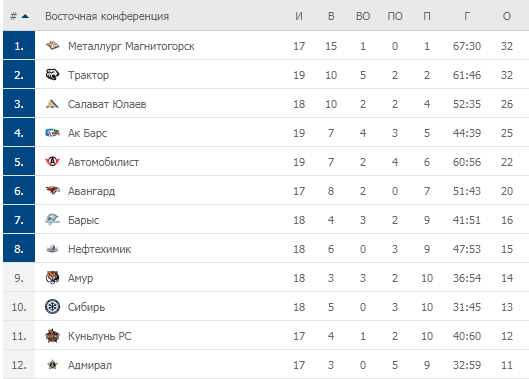Image resolution: width=529 pixels, height=379 pixels.
Task: Click the Трактор team logo icon
Action: [52, 75]
